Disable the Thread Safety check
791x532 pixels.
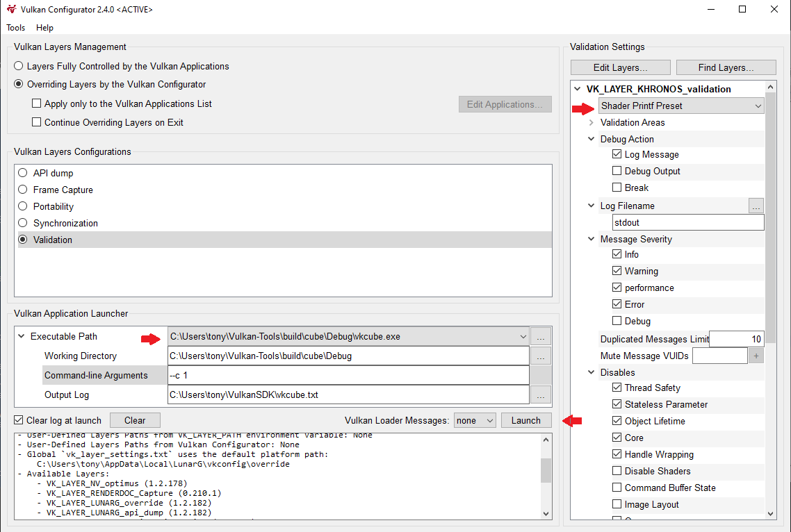tap(617, 388)
